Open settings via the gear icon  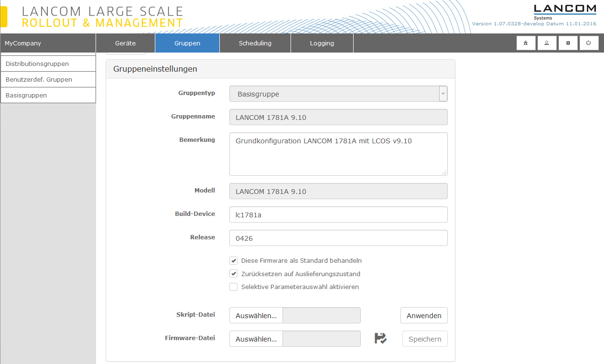click(568, 43)
